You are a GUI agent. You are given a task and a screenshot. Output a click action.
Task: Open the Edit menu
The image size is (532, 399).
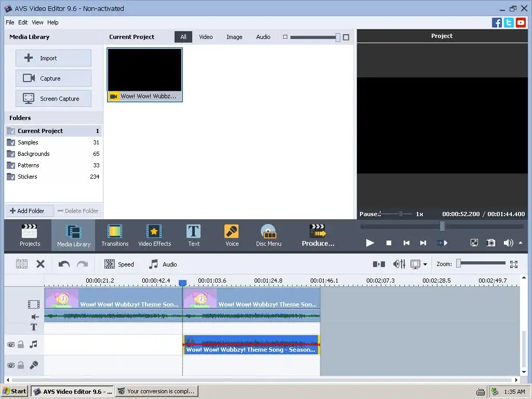point(23,22)
